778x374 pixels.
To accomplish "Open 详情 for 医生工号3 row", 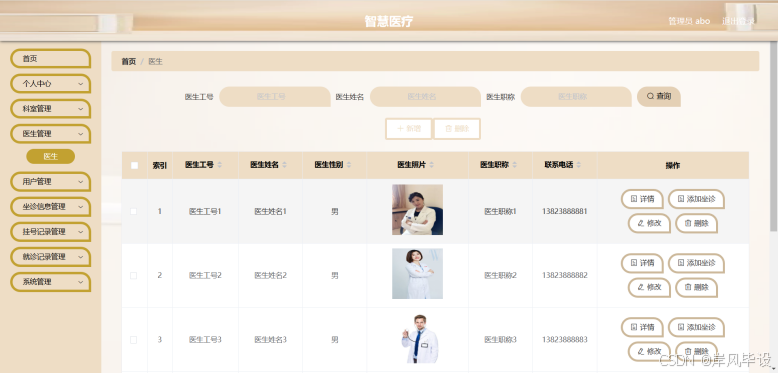I will click(642, 327).
